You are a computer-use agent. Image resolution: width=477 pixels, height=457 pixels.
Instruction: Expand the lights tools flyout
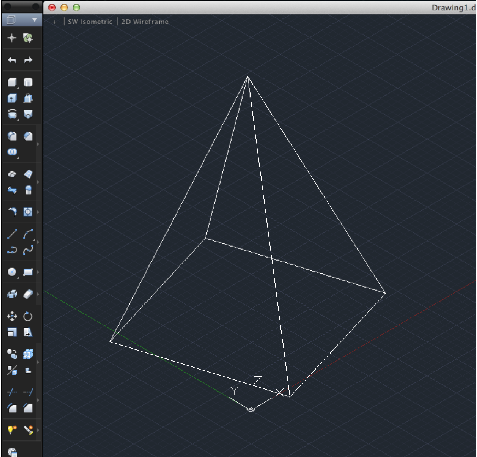pos(38,430)
